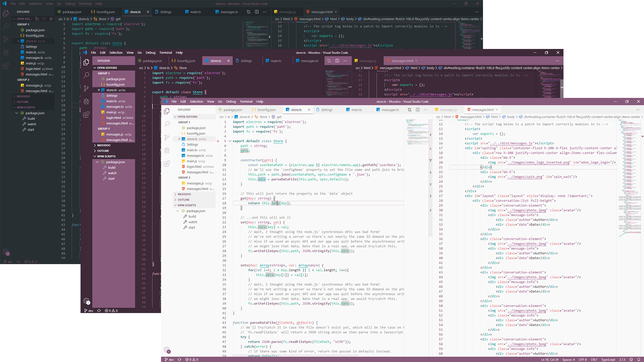Fold the Store class on line 5
The image size is (644, 362).
coord(230,141)
